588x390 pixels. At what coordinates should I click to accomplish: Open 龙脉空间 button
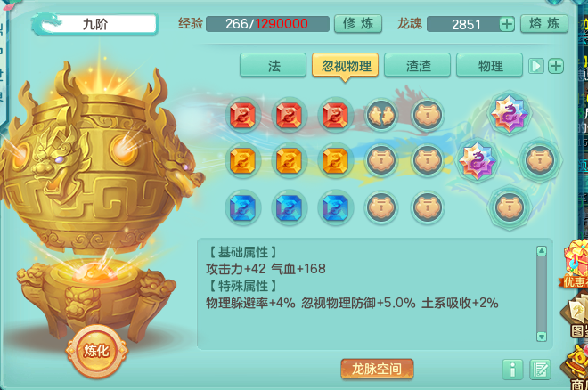(377, 369)
